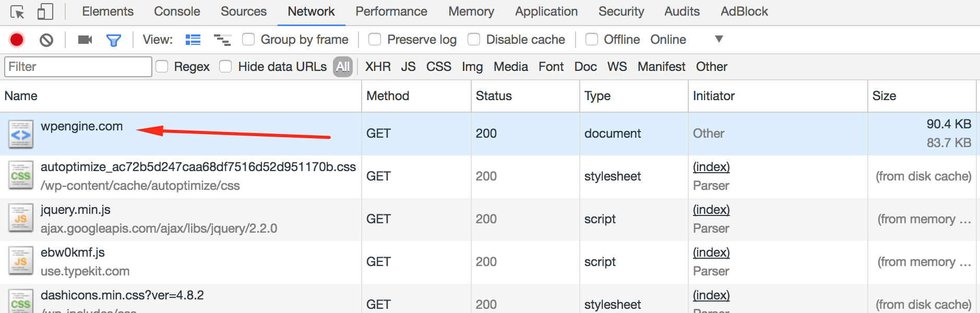980x313 pixels.
Task: Select the wpengine.com document request
Action: tap(82, 127)
